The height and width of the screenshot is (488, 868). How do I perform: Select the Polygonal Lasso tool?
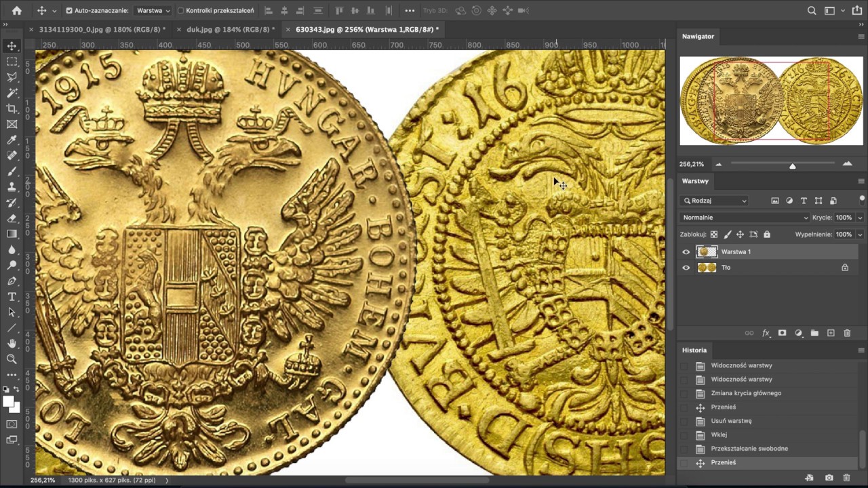pos(12,77)
